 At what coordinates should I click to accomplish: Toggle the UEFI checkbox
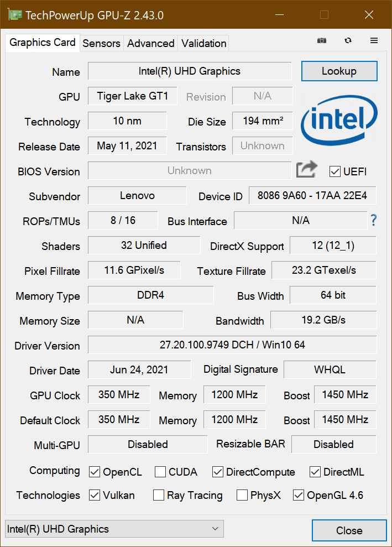click(x=334, y=171)
